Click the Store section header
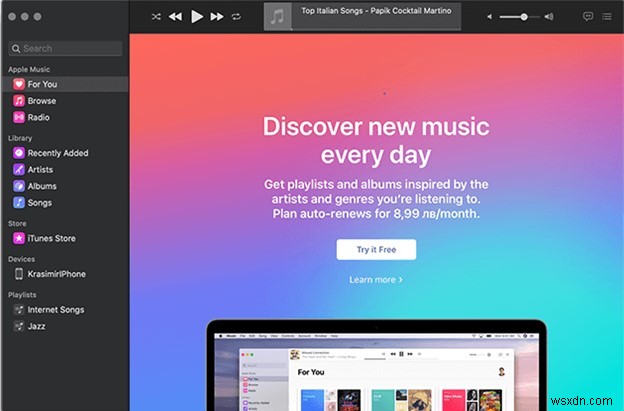The image size is (624, 411). (17, 224)
